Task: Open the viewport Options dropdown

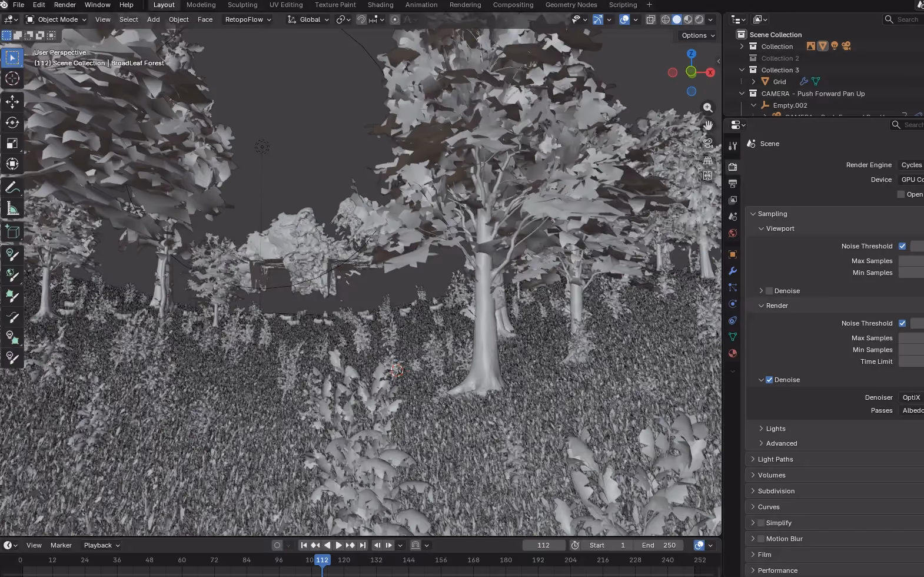Action: 698,35
